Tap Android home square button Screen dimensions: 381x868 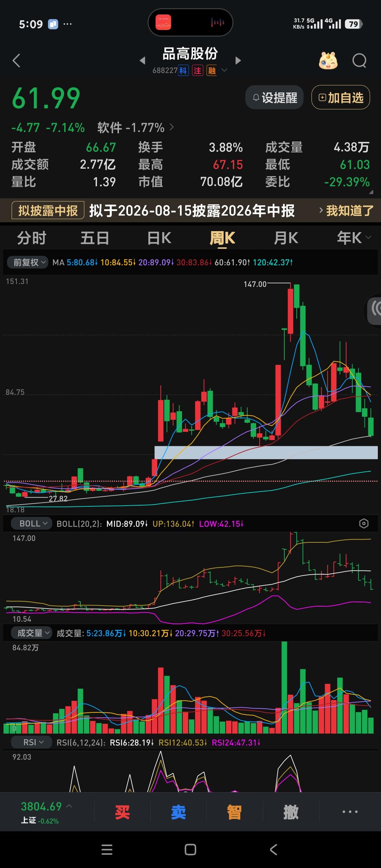pos(190,850)
